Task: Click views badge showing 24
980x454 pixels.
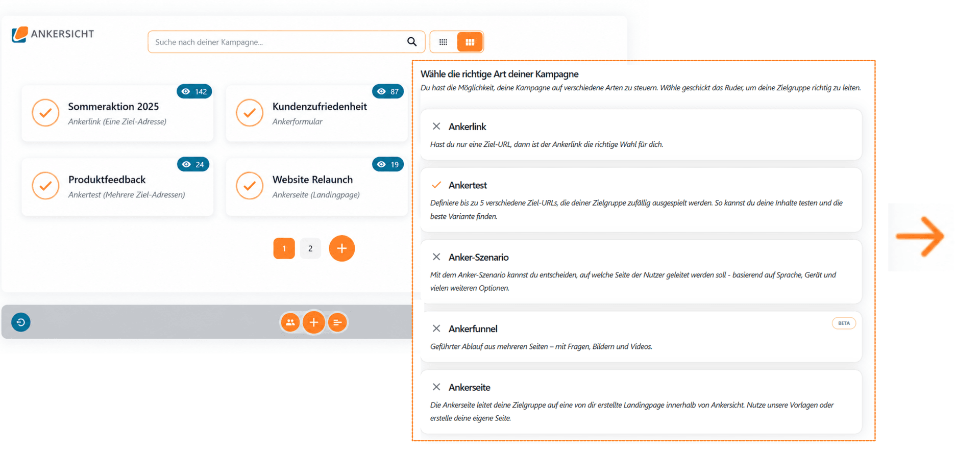Action: pos(193,164)
